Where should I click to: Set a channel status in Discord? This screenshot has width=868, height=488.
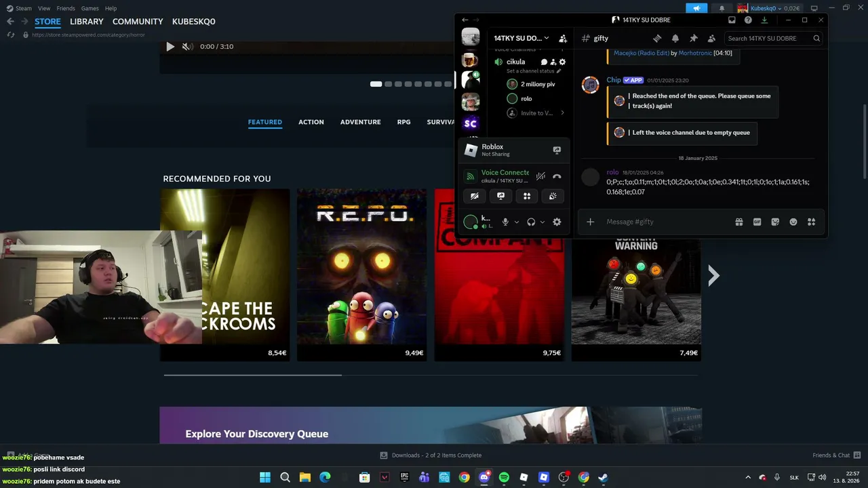(x=534, y=71)
